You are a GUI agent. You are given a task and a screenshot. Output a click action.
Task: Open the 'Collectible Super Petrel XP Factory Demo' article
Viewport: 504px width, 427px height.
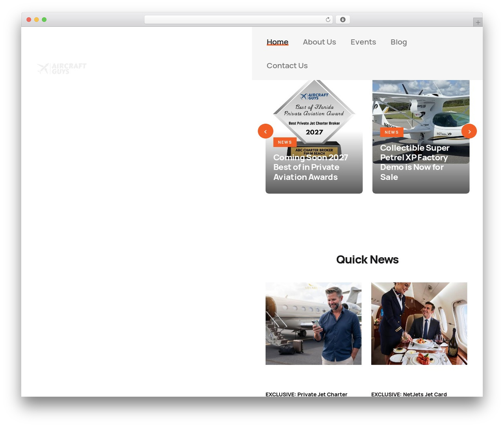[415, 162]
